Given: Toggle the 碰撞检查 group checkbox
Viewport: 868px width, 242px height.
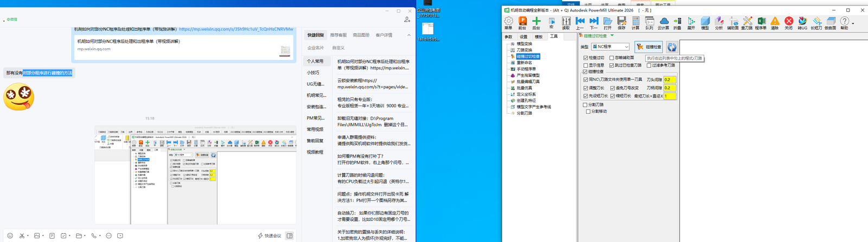Looking at the screenshot, I should [585, 71].
